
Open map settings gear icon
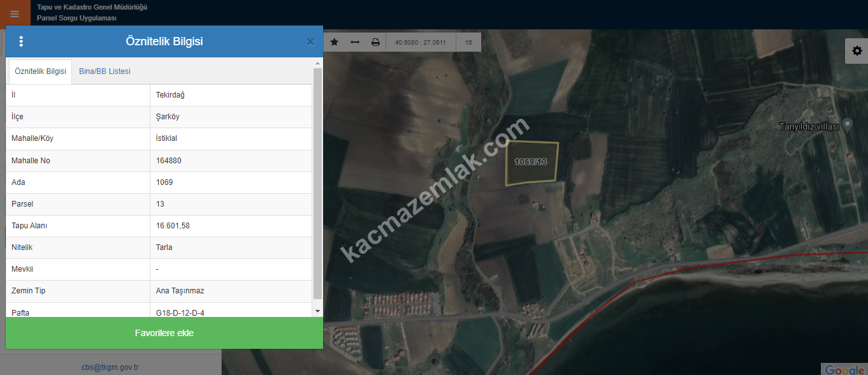857,51
